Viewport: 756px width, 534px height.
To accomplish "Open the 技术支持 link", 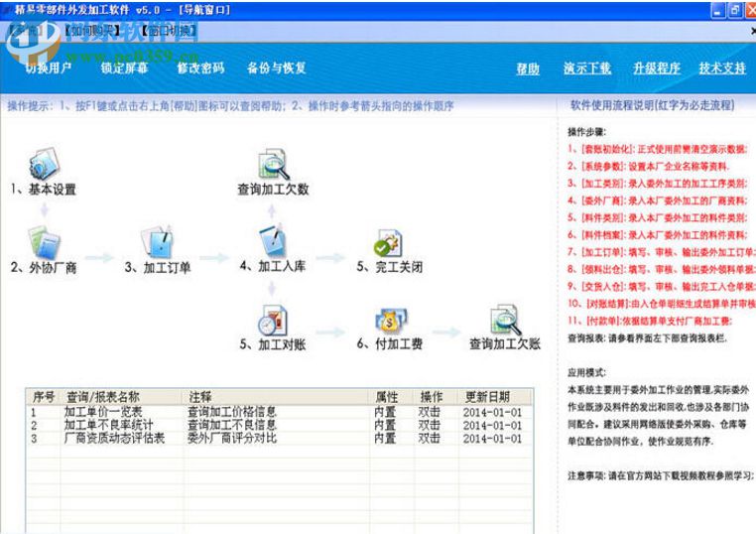I will point(722,68).
